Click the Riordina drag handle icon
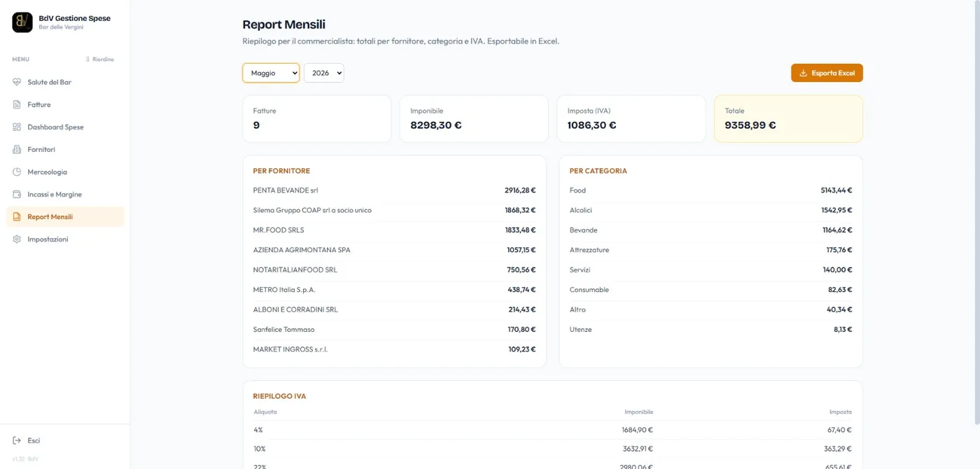 [87, 59]
